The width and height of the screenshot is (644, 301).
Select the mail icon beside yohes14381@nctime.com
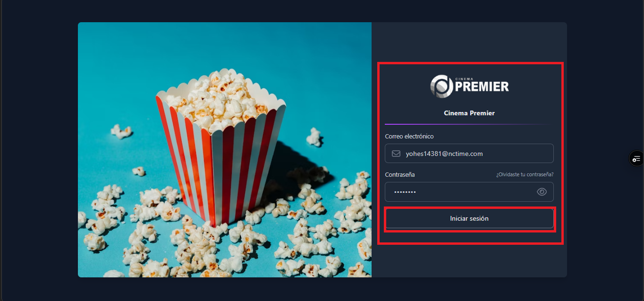point(396,153)
